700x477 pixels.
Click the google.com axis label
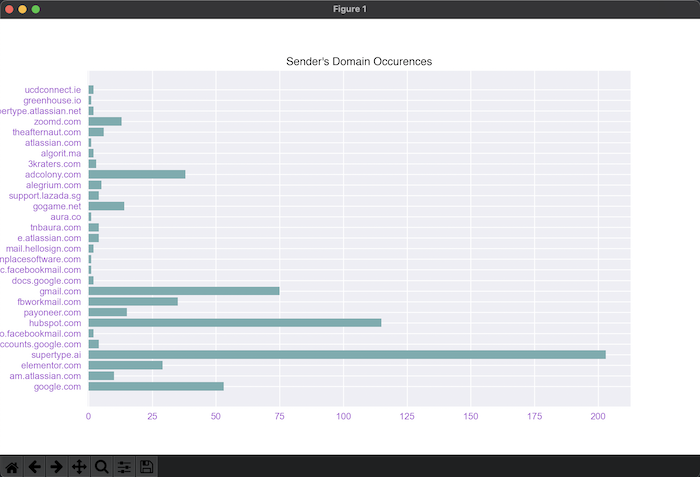pos(58,387)
